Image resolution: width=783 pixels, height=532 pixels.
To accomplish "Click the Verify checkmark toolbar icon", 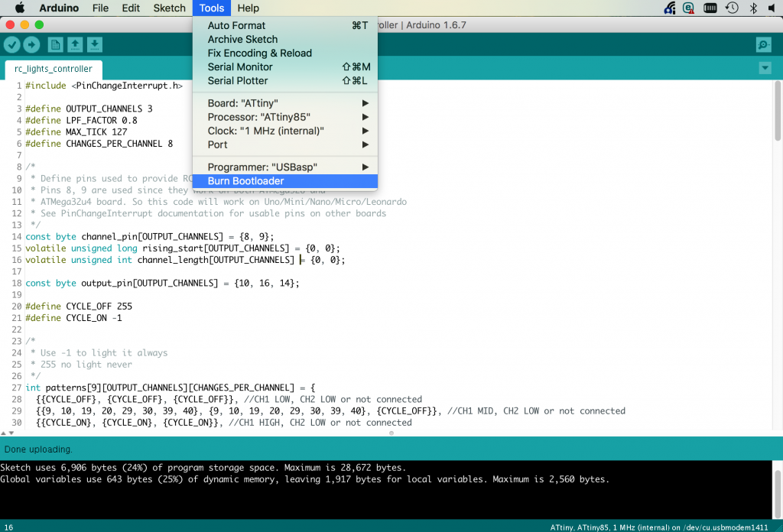I will tap(11, 45).
